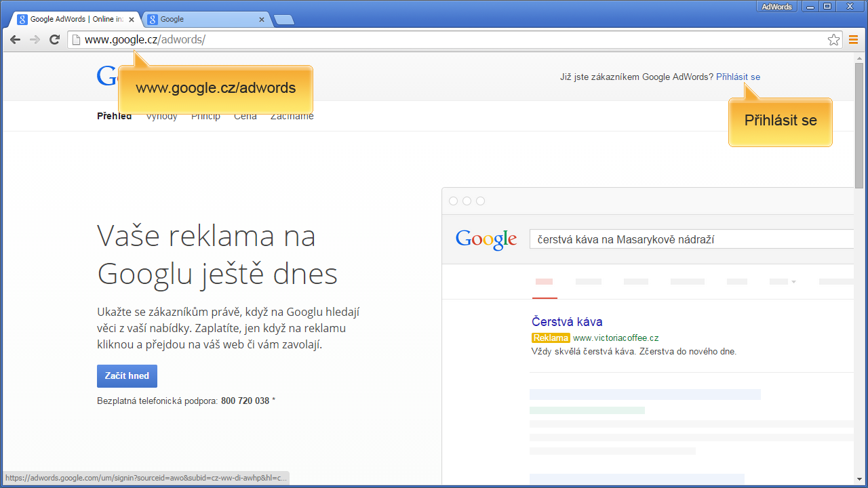Click the address bar URL field
Screen dimensions: 868x488
point(454,40)
